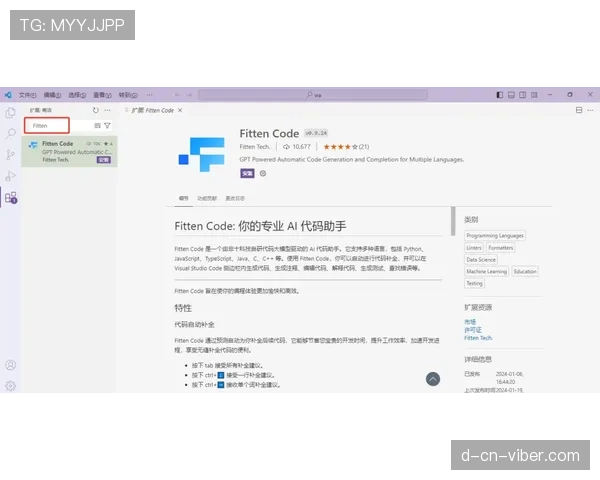The image size is (600, 480).
Task: Open the Explorer view in activity bar
Action: point(11,113)
